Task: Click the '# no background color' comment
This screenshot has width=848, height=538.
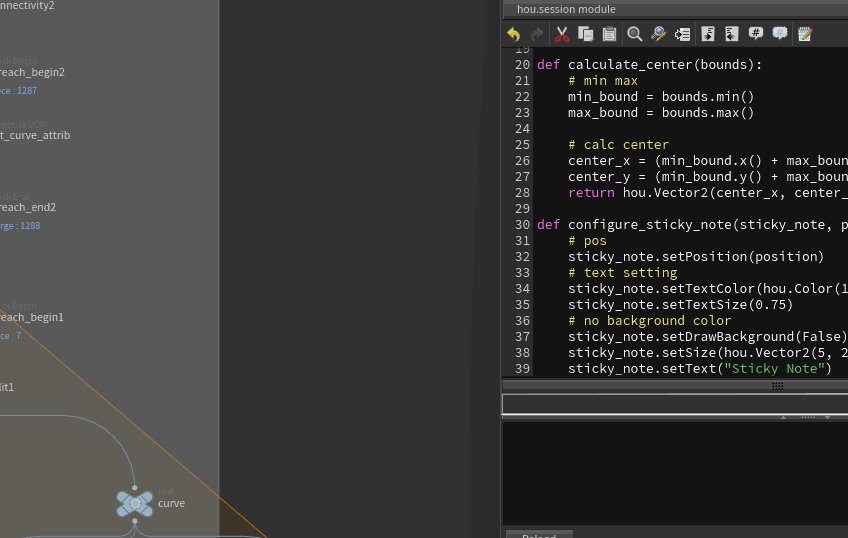Action: coord(649,321)
